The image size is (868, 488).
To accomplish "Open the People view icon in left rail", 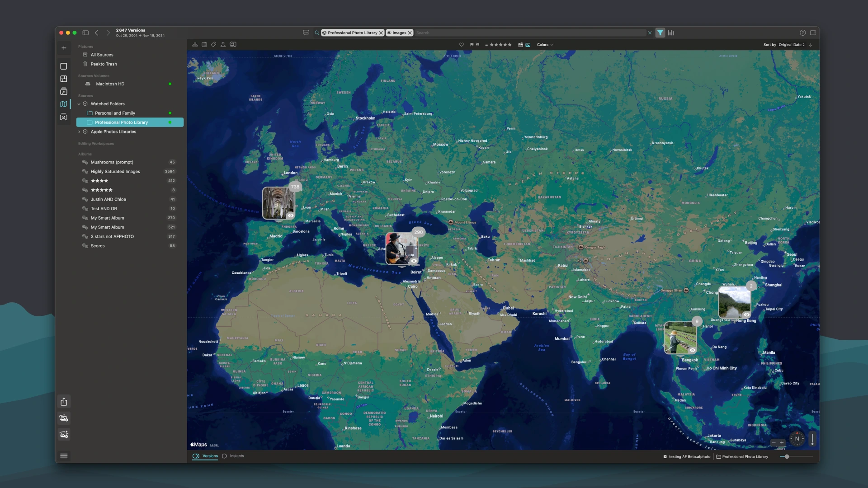I will tap(64, 117).
